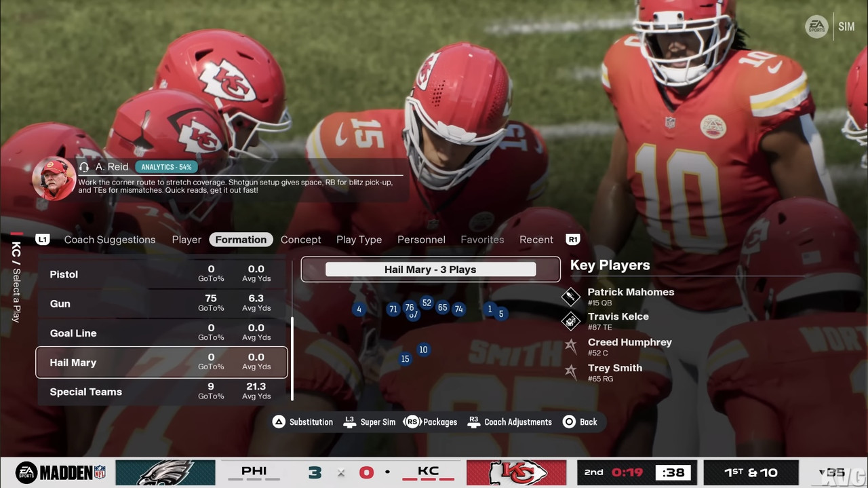Click player marker 10 in the formation diagram
Image resolution: width=868 pixels, height=488 pixels.
click(423, 350)
